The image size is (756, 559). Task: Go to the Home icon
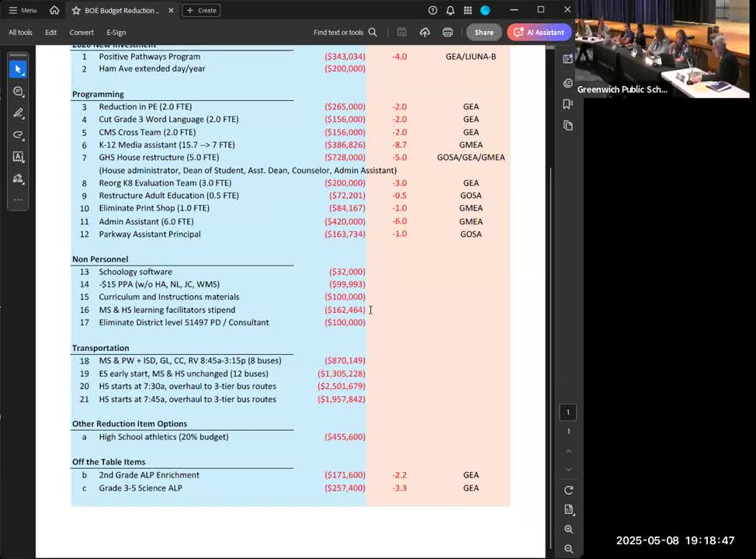point(54,10)
